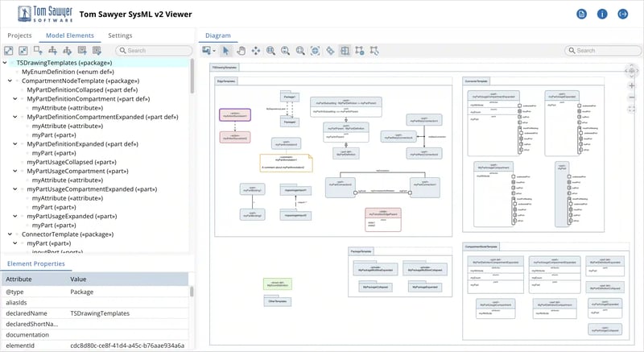Open the info icon in header
The width and height of the screenshot is (644, 352).
pos(602,14)
